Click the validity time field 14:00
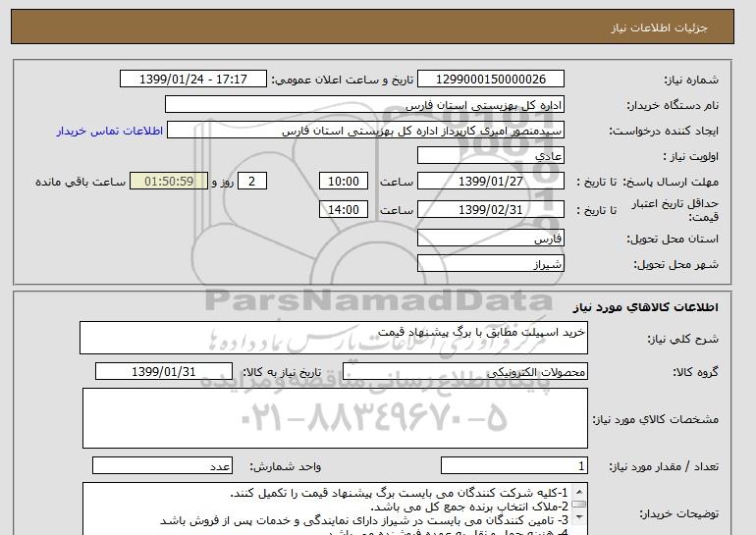This screenshot has width=756, height=535. (344, 210)
